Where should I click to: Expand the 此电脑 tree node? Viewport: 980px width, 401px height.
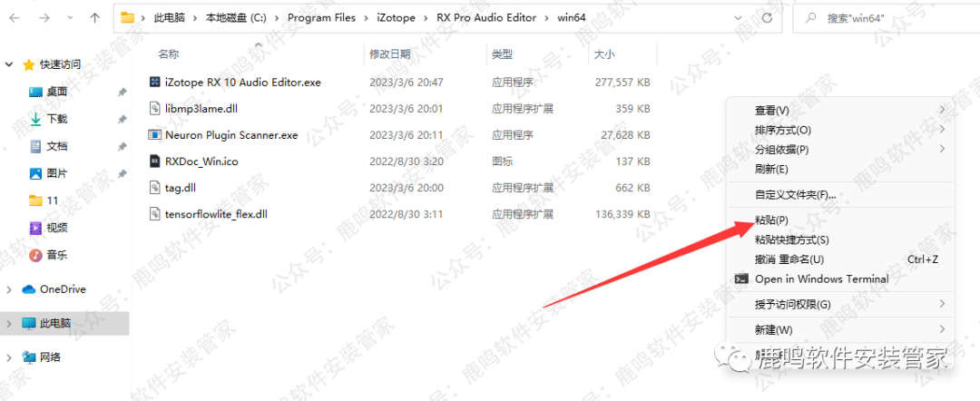click(9, 323)
